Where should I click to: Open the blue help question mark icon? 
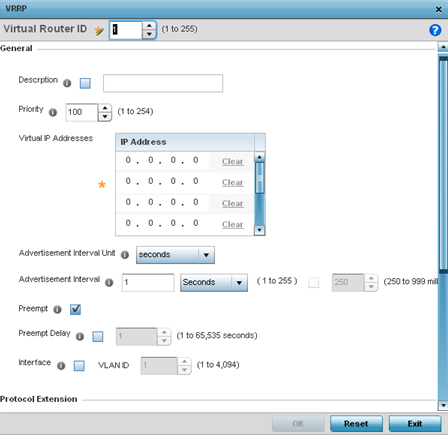[x=435, y=30]
